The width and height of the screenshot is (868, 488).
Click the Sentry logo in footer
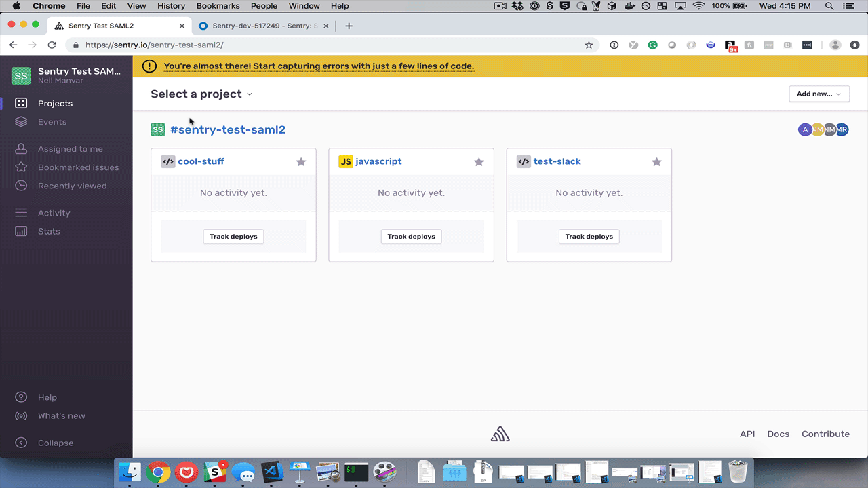(500, 434)
